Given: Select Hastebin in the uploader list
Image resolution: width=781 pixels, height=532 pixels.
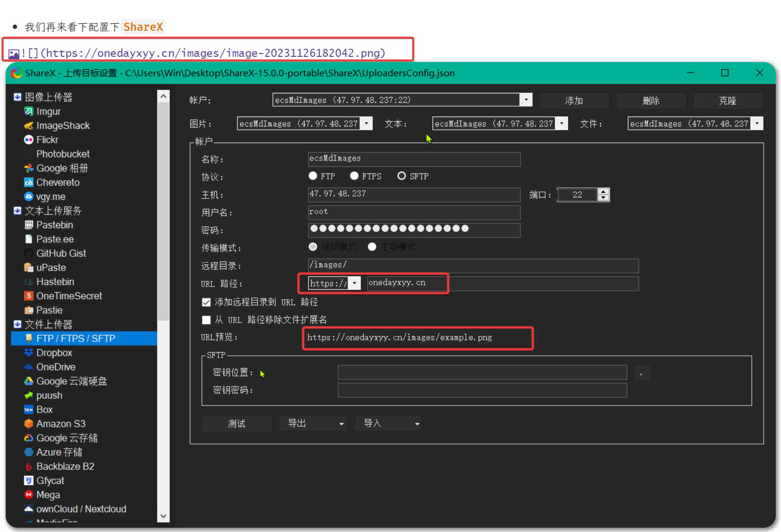Looking at the screenshot, I should [x=55, y=282].
